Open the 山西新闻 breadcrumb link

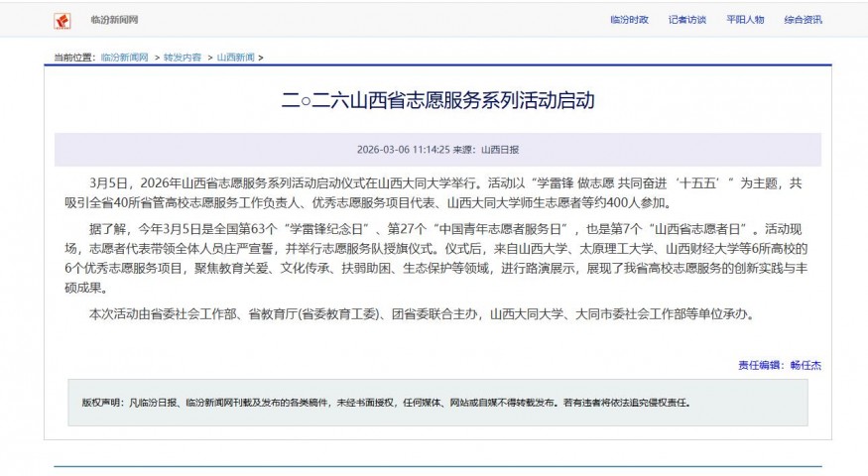235,58
